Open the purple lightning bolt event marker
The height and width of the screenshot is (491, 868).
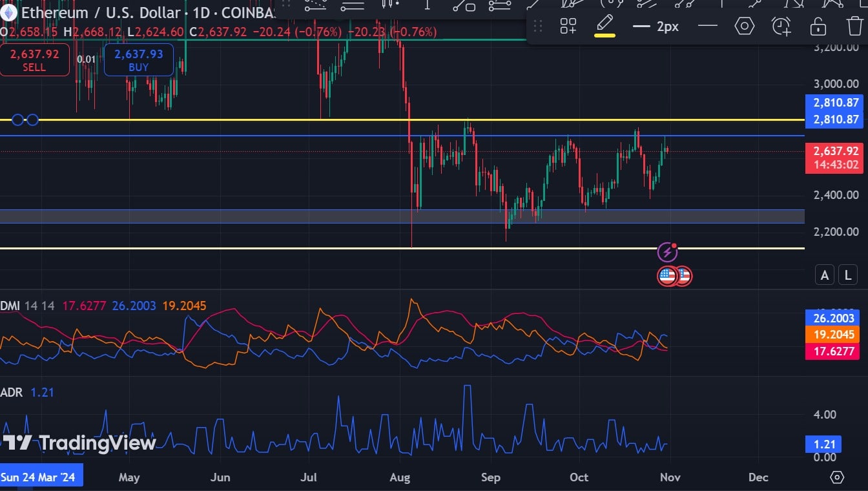[667, 251]
